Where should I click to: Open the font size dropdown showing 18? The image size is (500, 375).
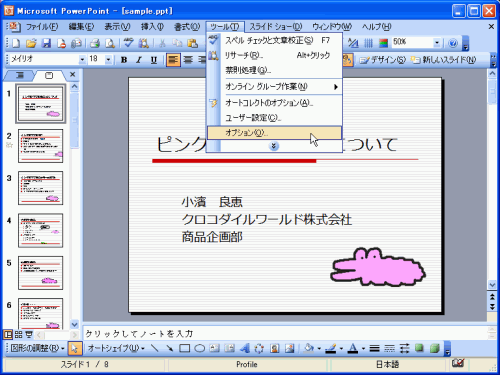click(x=108, y=60)
